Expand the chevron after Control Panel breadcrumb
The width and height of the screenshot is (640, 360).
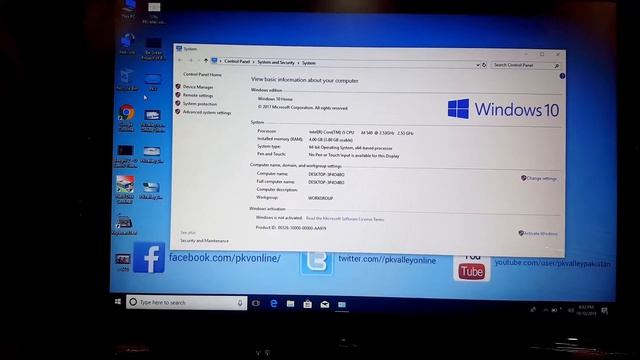[253, 62]
